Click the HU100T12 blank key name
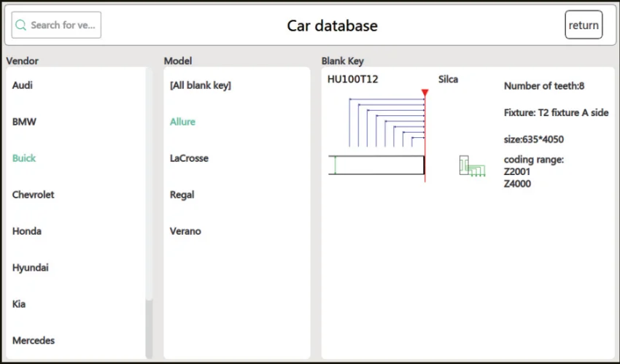 click(353, 79)
